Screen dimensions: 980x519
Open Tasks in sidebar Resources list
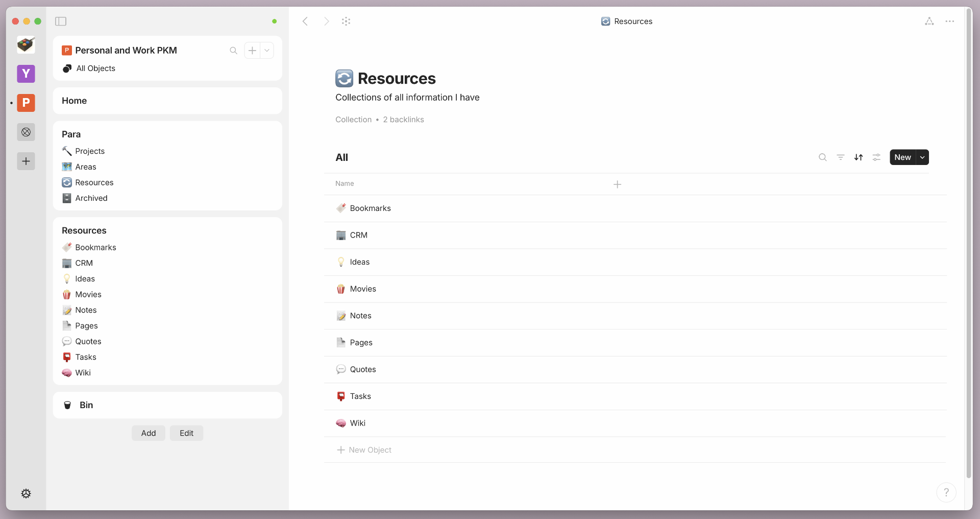[x=86, y=357]
